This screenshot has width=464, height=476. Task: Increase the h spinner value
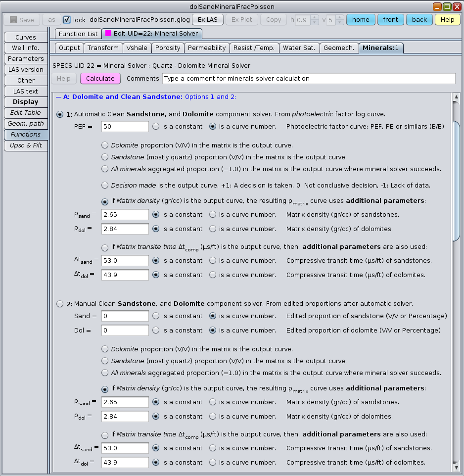[315, 17]
